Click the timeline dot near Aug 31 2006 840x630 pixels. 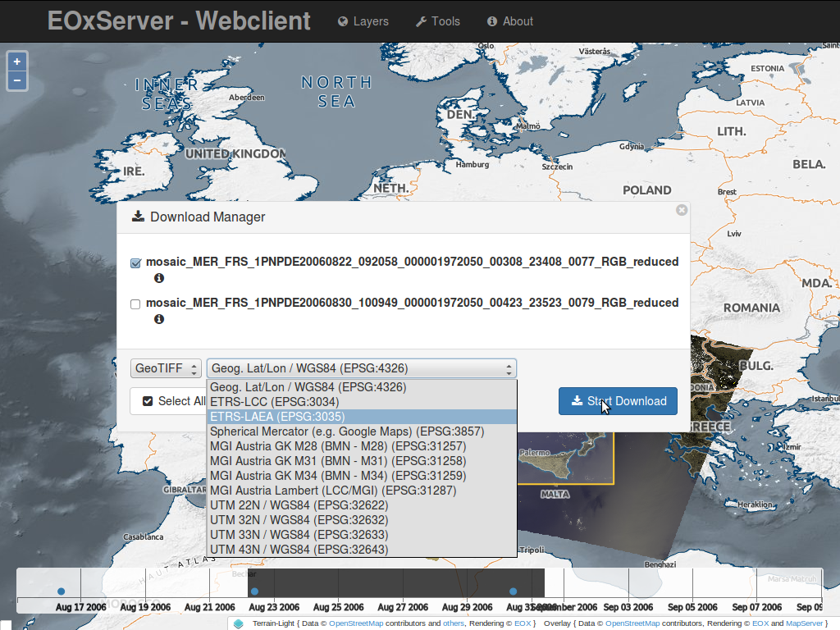(514, 591)
